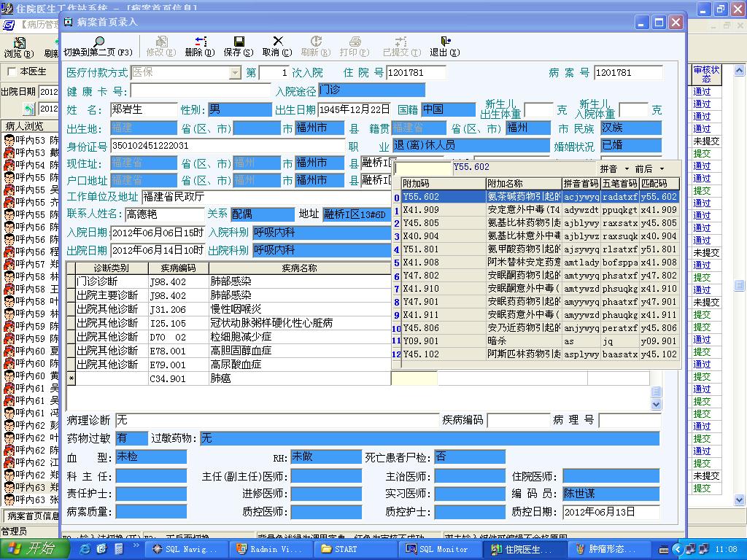The height and width of the screenshot is (560, 747).
Task: Click the 身份证号 input field
Action: click(228, 145)
